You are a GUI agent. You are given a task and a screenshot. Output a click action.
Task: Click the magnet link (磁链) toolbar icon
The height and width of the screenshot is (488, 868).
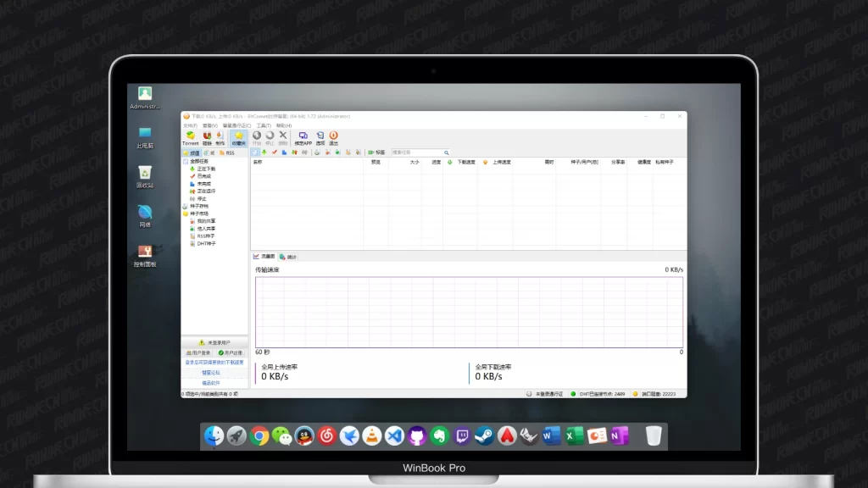pos(207,137)
